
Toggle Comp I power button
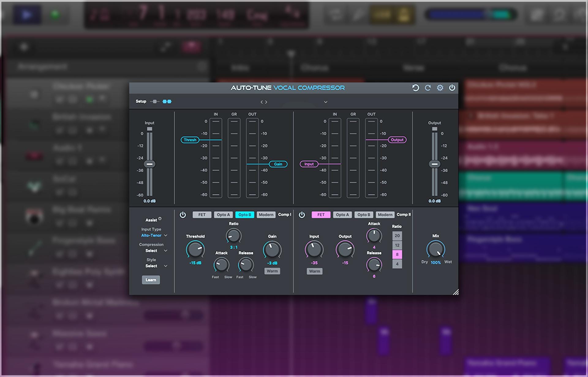183,215
